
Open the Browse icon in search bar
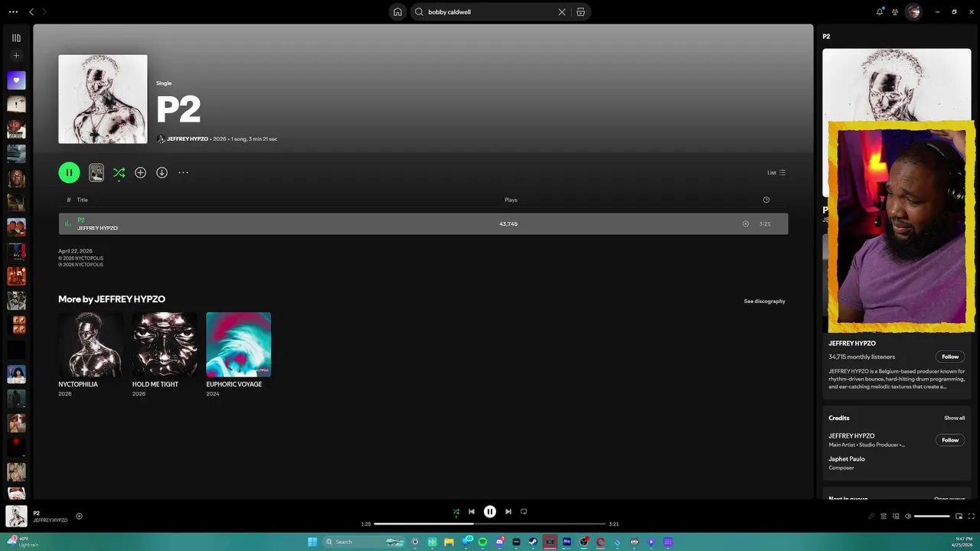(x=580, y=12)
